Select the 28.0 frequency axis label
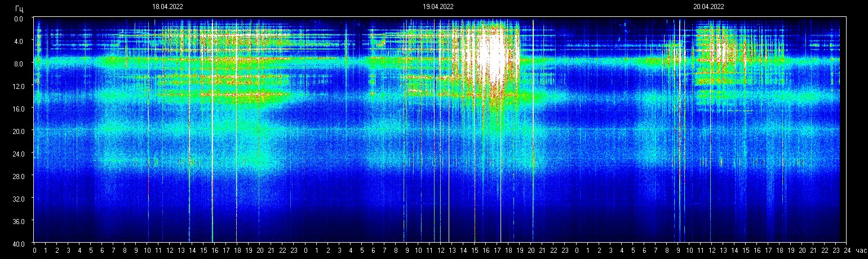 pos(17,176)
